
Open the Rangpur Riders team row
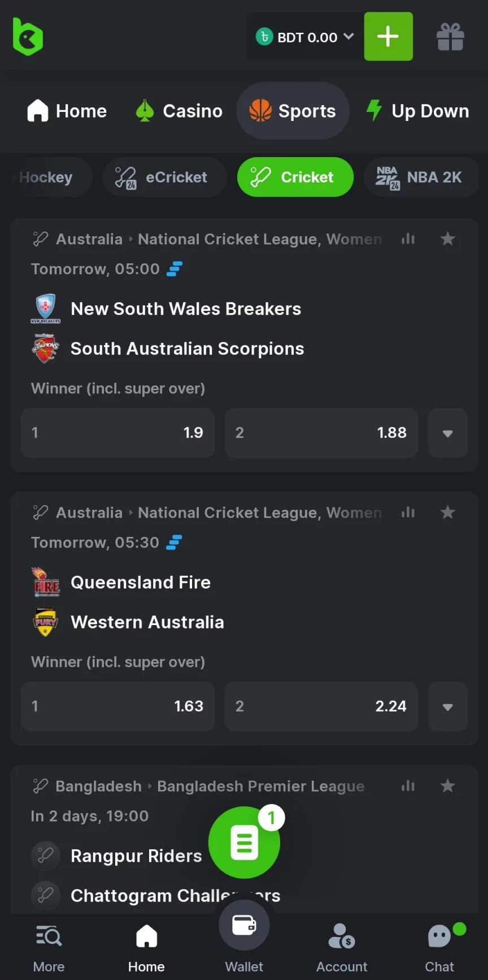pyautogui.click(x=136, y=856)
